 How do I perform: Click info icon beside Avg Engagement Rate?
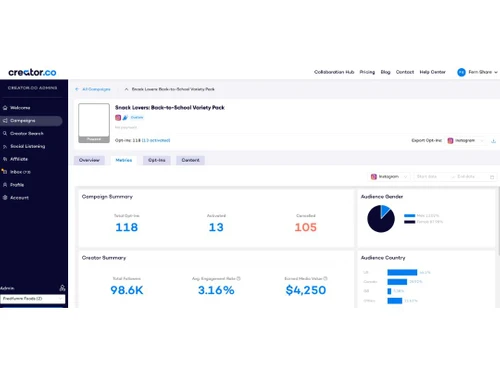click(x=239, y=278)
